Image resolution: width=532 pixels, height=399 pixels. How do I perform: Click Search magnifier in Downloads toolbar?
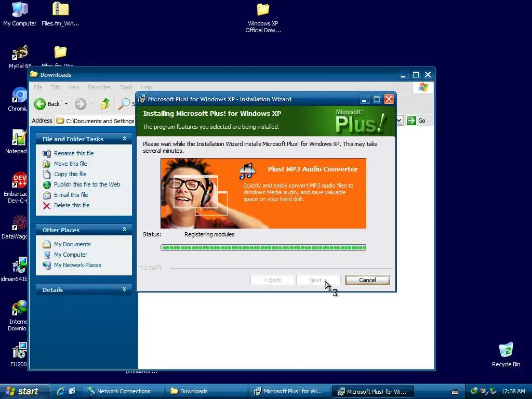point(124,104)
